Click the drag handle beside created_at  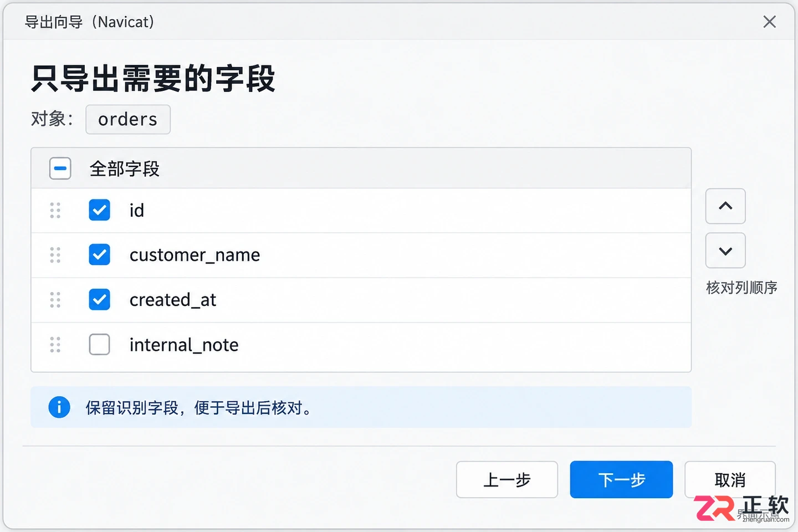55,300
